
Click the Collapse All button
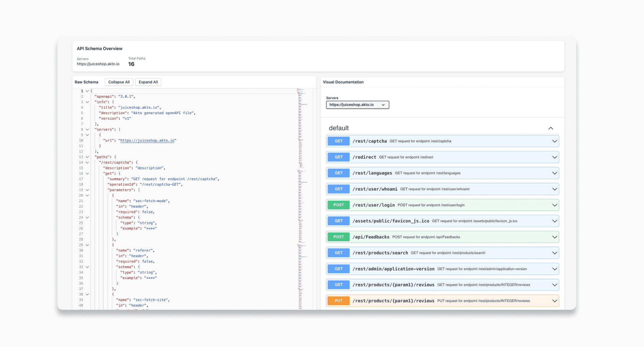(x=119, y=82)
